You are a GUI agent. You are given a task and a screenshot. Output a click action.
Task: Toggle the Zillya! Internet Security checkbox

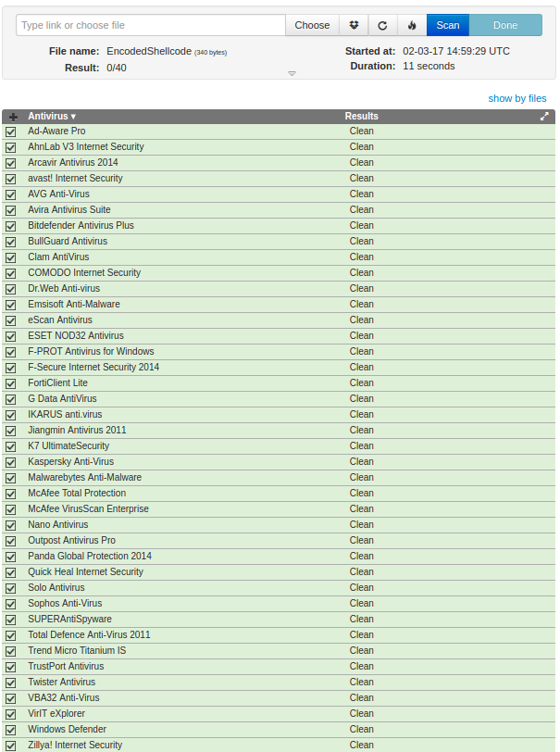(11, 746)
